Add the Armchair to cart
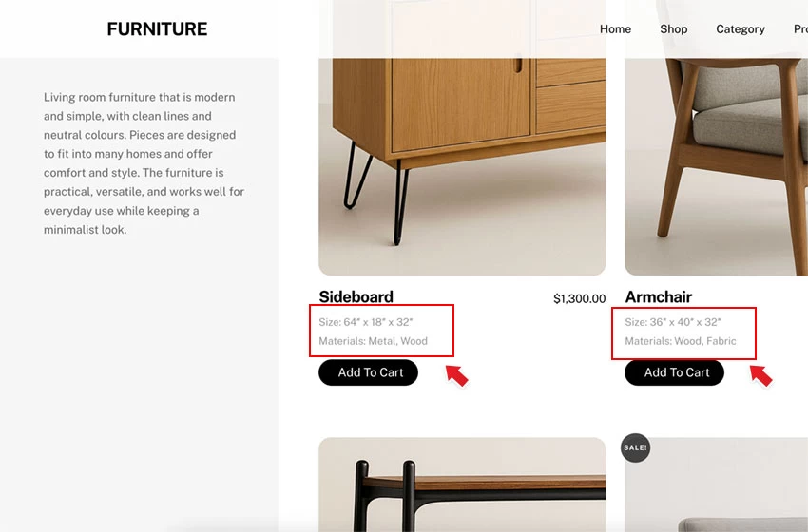The image size is (808, 532). tap(674, 372)
